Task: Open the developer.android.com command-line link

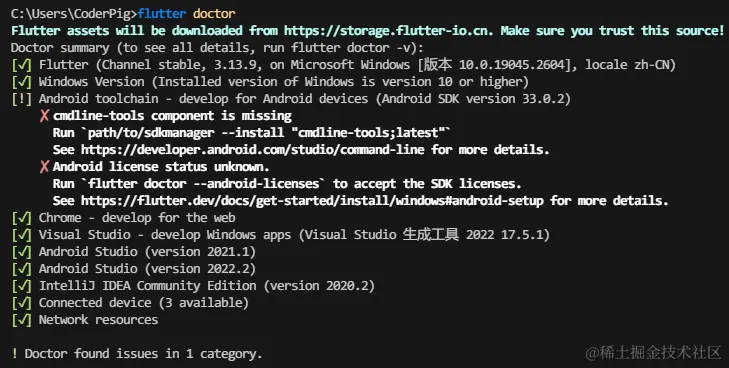Action: pos(252,150)
